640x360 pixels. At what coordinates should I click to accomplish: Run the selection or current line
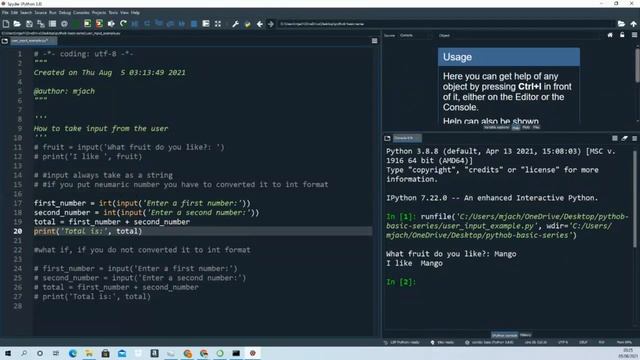(111, 24)
